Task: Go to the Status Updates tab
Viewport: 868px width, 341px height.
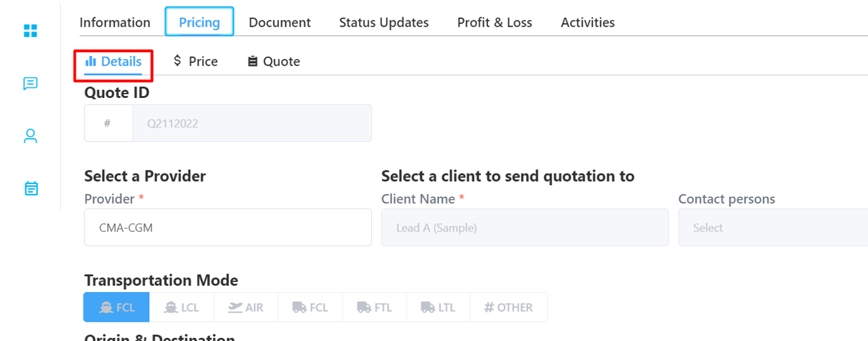Action: (384, 22)
